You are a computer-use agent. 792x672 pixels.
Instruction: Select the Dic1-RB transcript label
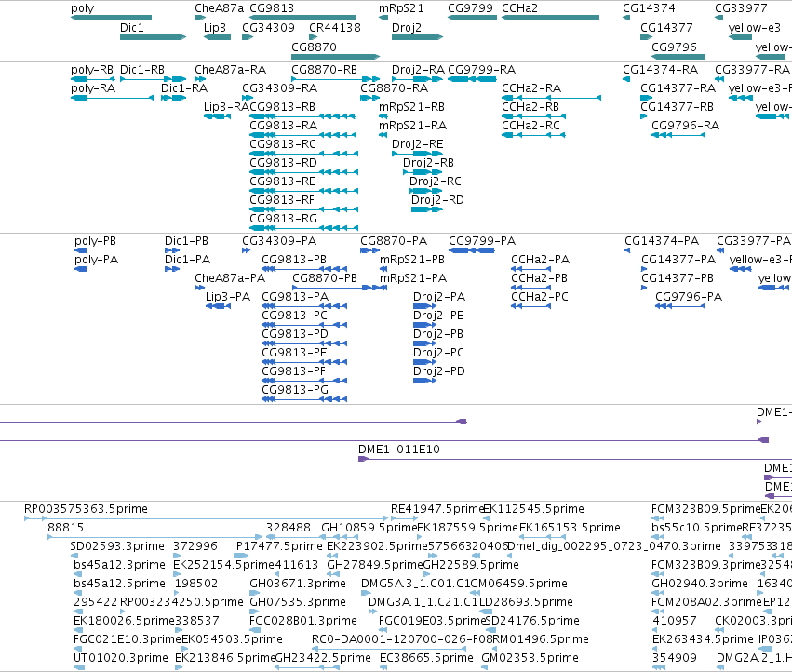pos(142,70)
